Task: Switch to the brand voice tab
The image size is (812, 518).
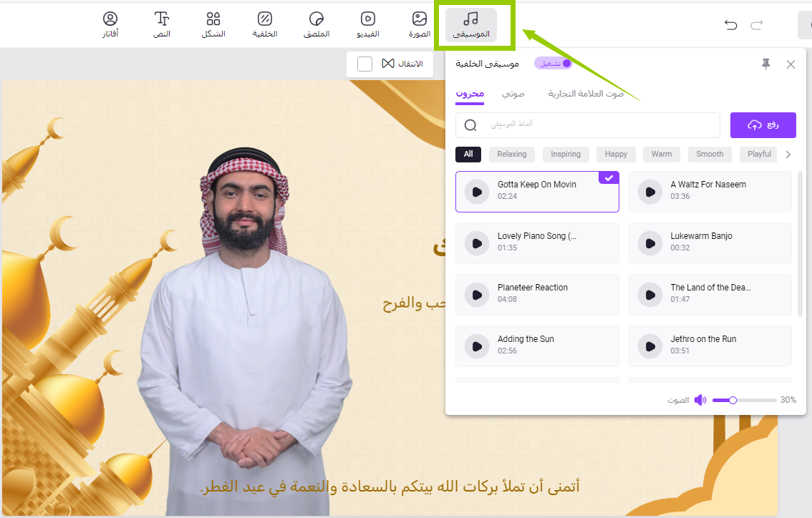Action: [x=586, y=94]
